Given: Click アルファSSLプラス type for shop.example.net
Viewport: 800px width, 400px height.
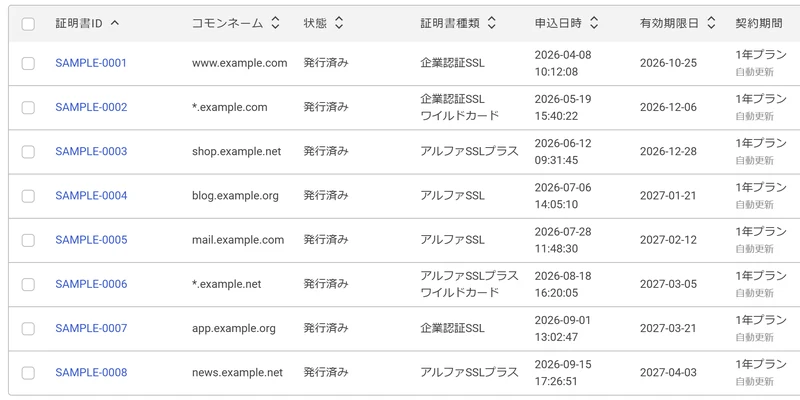Looking at the screenshot, I should [469, 152].
